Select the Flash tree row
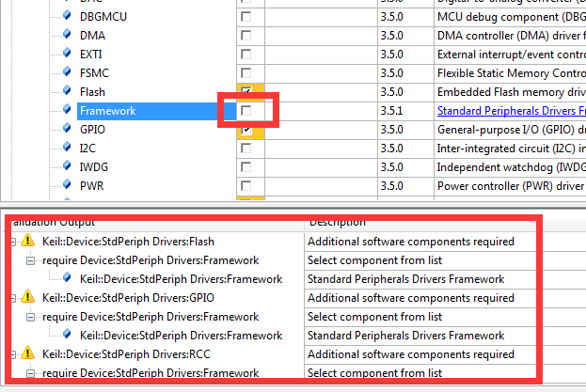This screenshot has width=586, height=392. point(92,92)
